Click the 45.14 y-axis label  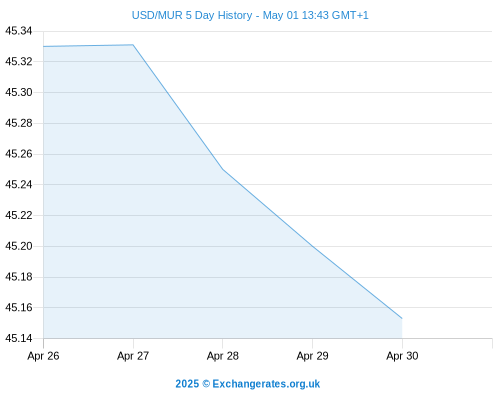click(19, 338)
